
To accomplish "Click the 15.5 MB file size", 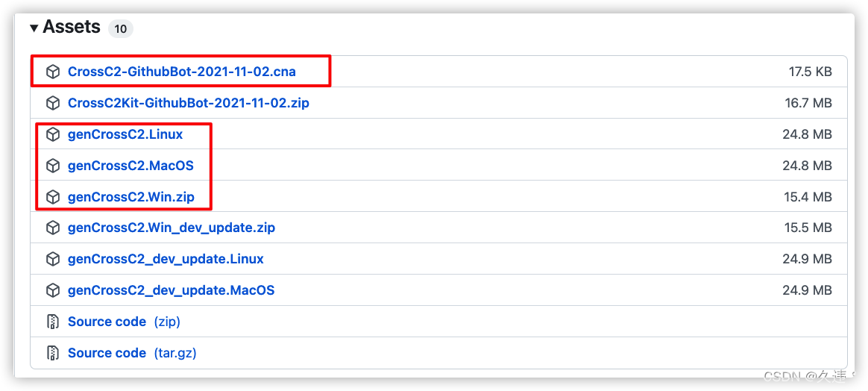I will coord(809,228).
